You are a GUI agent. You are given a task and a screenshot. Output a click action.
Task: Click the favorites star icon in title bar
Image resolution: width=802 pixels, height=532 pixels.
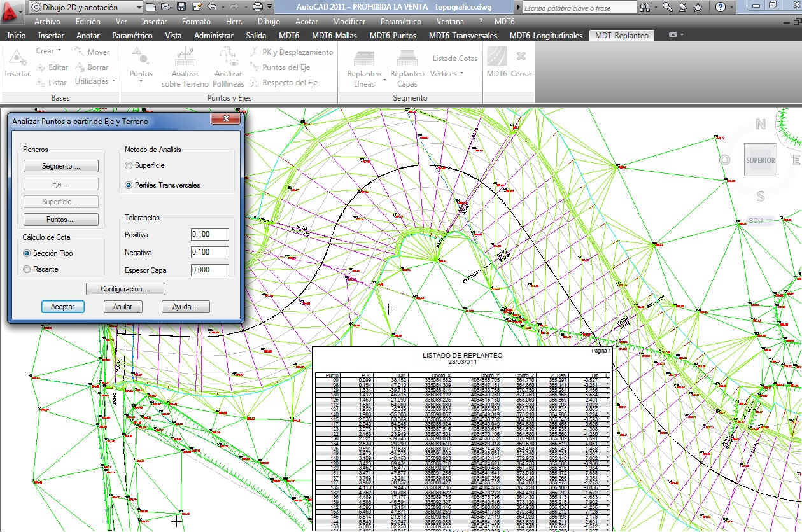click(698, 7)
